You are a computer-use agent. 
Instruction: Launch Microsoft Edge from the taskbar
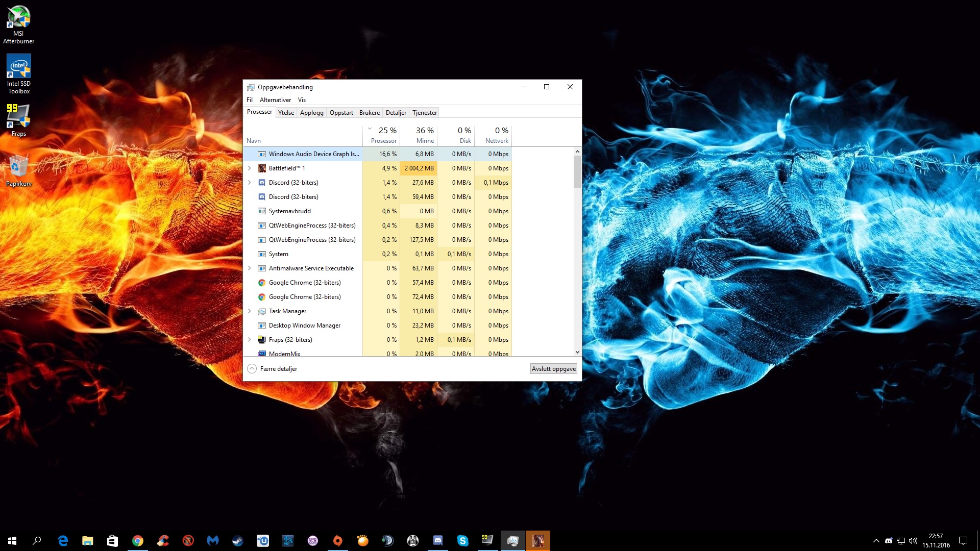(x=63, y=541)
